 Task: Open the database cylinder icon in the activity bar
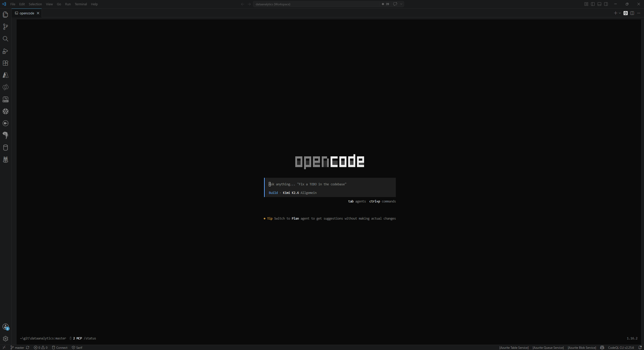[6, 148]
